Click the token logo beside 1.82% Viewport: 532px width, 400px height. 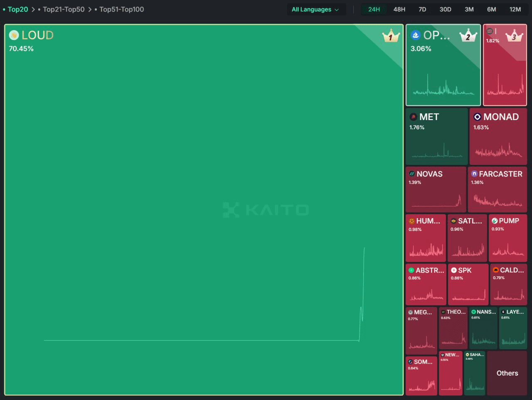pyautogui.click(x=490, y=31)
